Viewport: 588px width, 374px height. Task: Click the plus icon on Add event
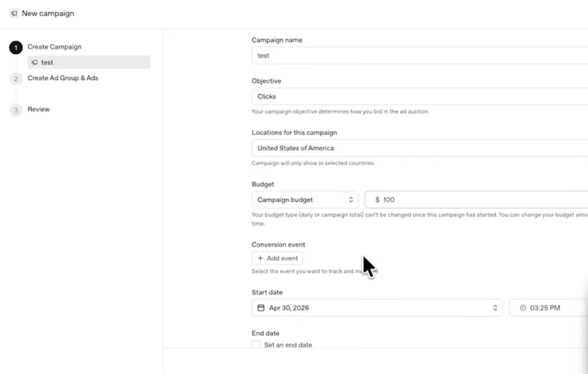tap(260, 258)
